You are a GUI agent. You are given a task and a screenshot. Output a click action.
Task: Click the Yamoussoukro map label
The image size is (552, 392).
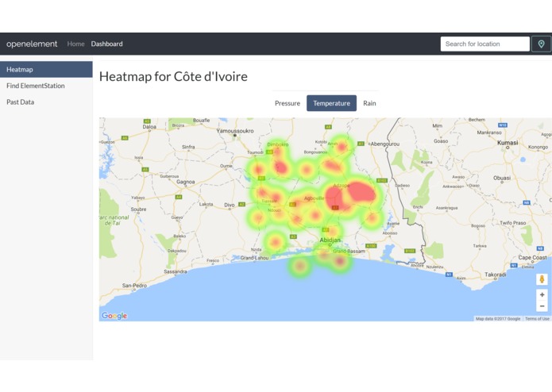click(235, 131)
